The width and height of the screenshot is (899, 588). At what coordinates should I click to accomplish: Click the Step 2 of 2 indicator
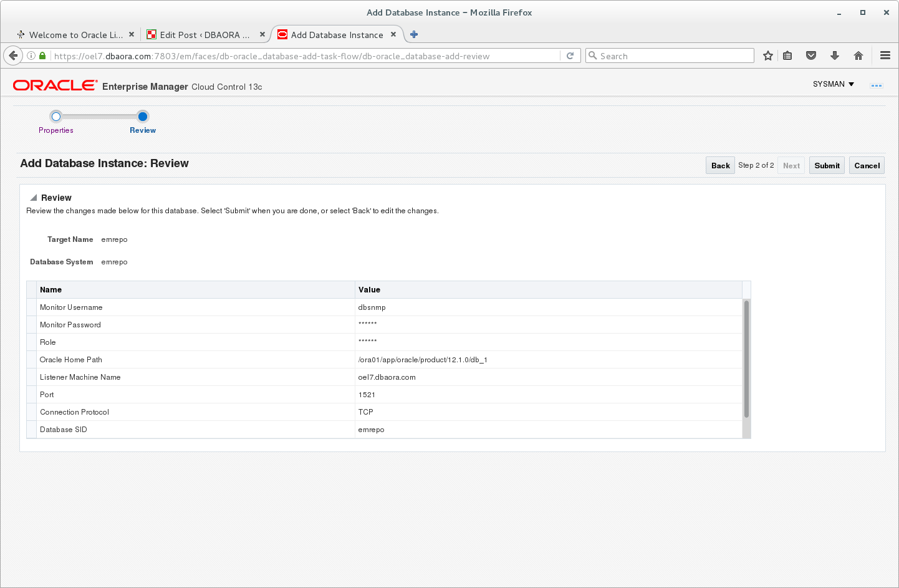coord(756,165)
